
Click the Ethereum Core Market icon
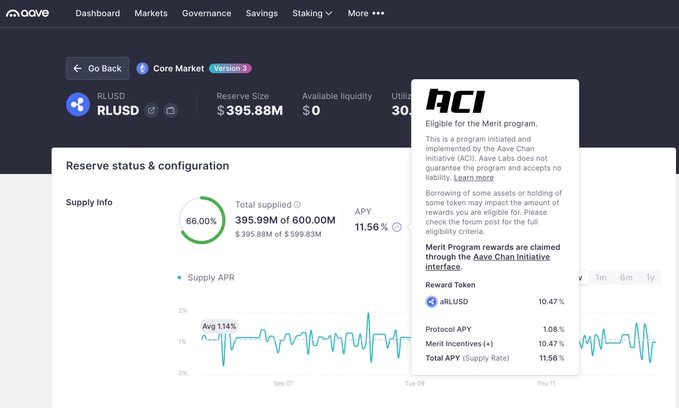click(143, 68)
